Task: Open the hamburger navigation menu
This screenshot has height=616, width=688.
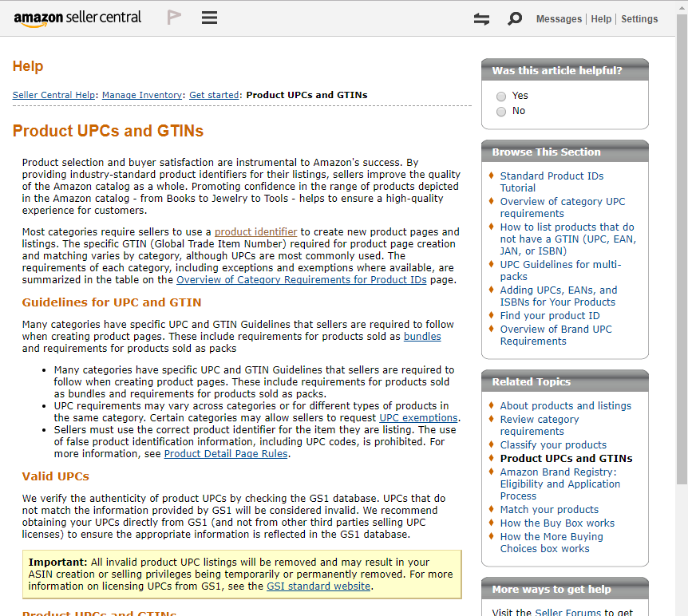Action: pos(209,18)
